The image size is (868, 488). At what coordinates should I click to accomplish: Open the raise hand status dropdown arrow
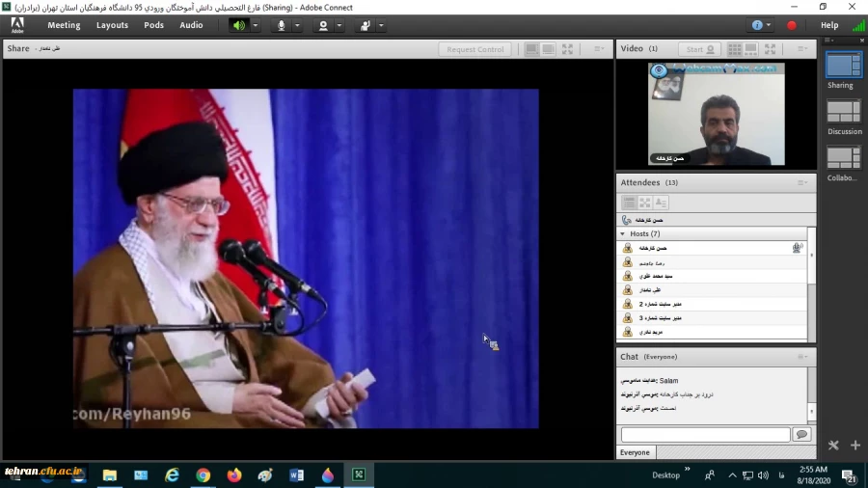382,25
